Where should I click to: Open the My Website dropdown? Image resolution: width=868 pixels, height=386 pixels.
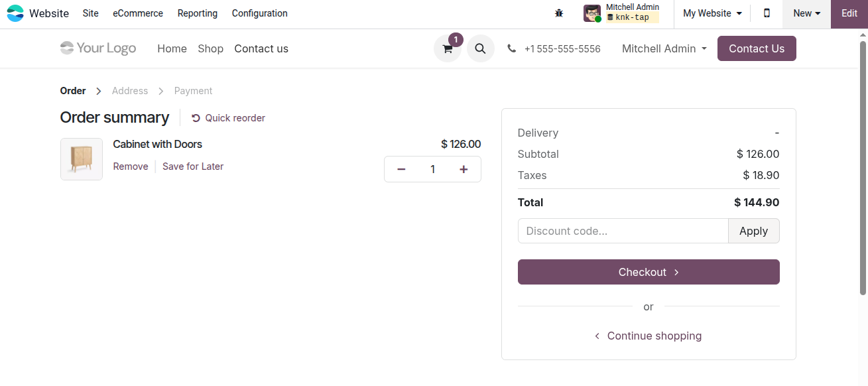711,13
